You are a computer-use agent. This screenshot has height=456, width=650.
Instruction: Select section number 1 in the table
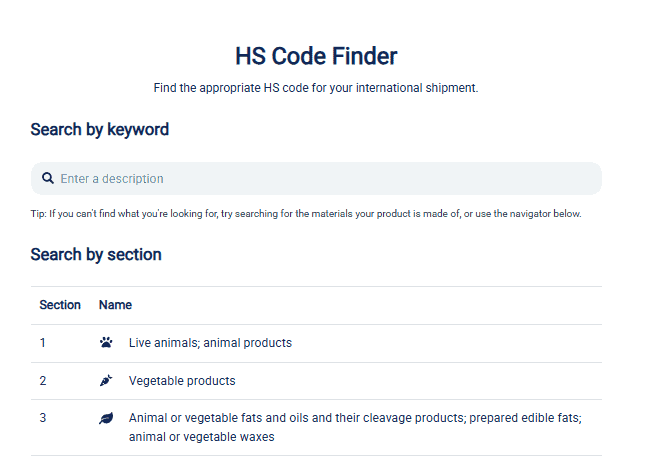pyautogui.click(x=43, y=343)
